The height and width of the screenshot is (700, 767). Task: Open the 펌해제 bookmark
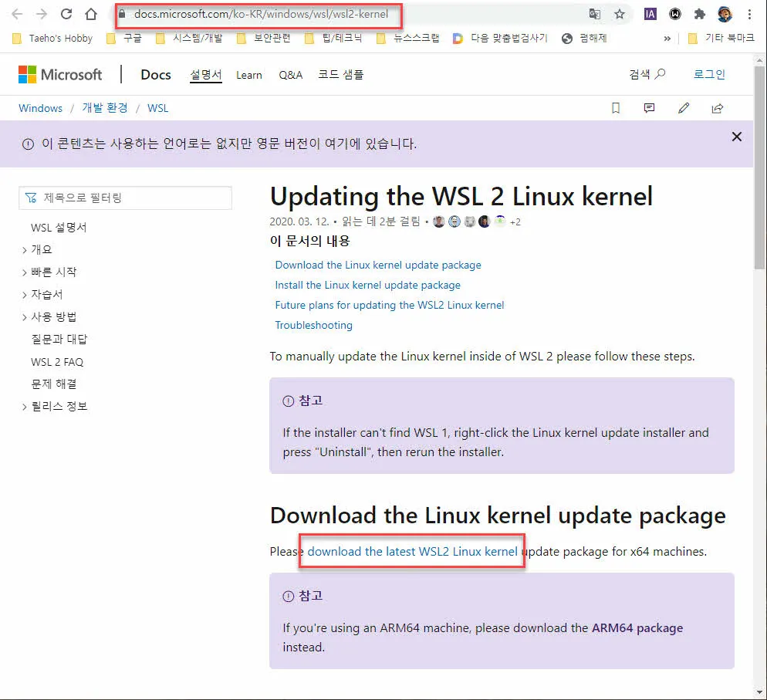coord(585,38)
